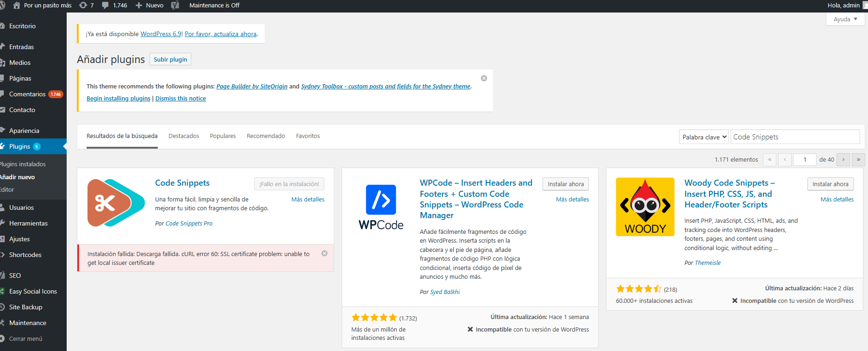Switch to the Populares tab
This screenshot has width=868, height=351.
[x=223, y=136]
